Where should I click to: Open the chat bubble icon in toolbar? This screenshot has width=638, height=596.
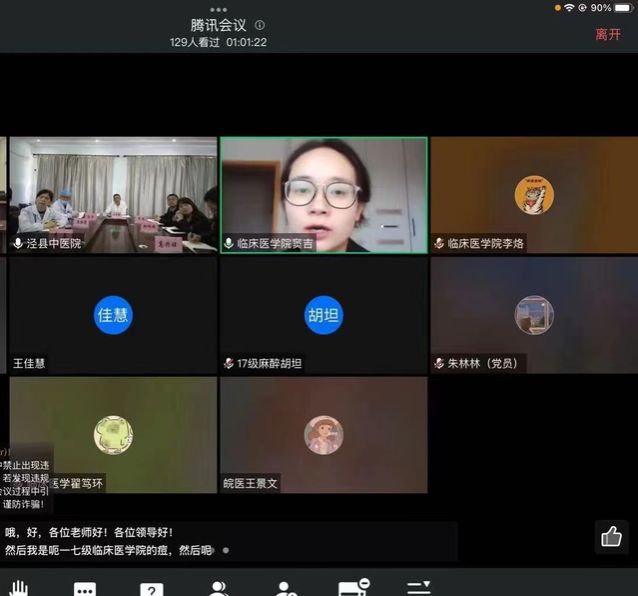[x=85, y=589]
